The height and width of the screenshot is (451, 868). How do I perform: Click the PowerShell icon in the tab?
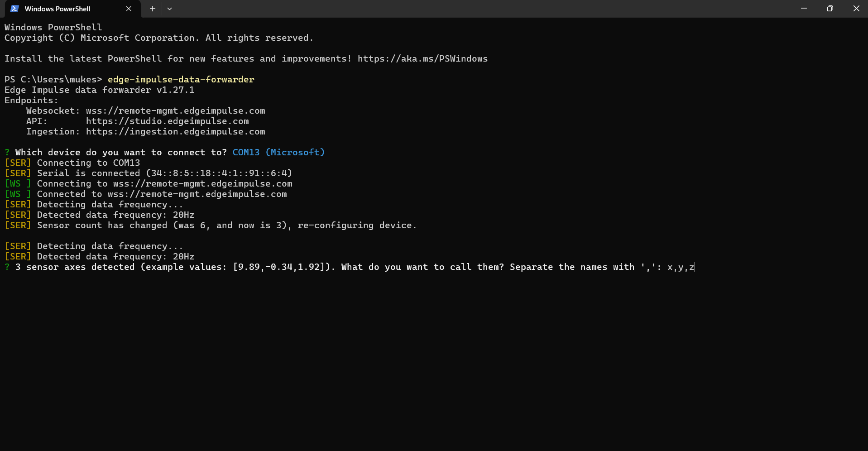pos(14,9)
